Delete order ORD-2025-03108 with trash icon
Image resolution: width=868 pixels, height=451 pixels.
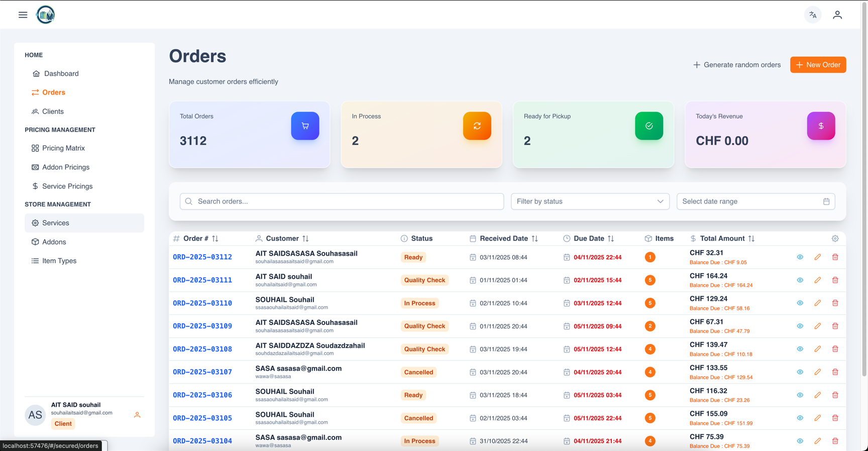coord(835,349)
